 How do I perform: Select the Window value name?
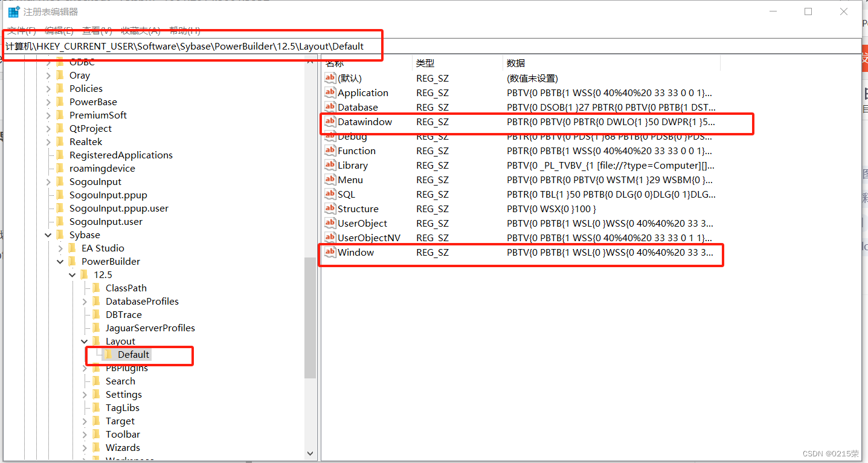356,252
